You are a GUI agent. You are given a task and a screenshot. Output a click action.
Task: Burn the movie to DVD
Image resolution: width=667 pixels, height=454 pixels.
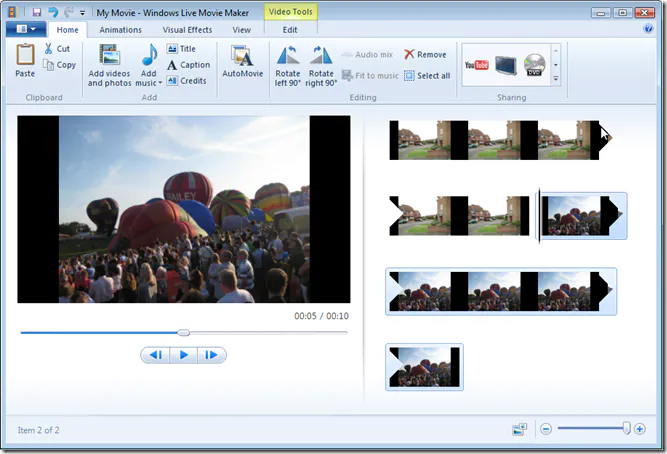(534, 65)
